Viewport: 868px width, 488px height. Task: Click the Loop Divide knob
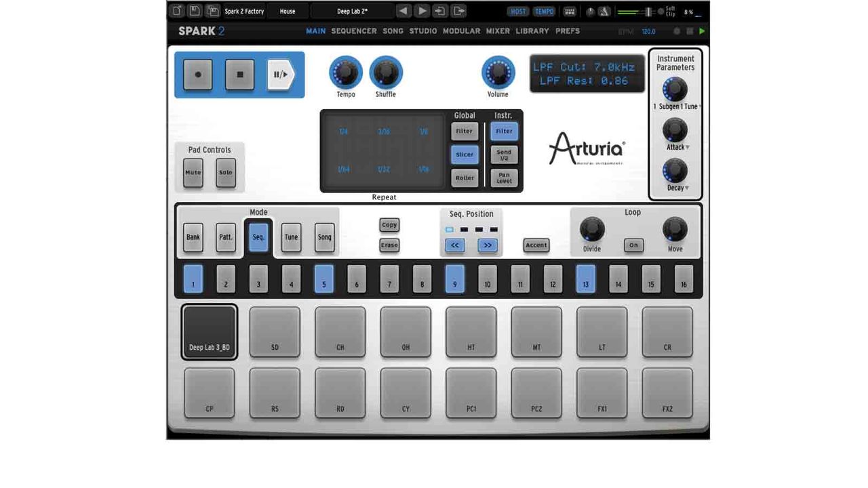592,230
